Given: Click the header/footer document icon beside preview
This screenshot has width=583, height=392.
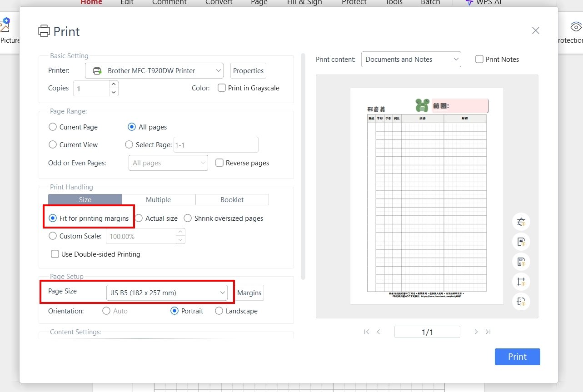Looking at the screenshot, I should click(521, 262).
